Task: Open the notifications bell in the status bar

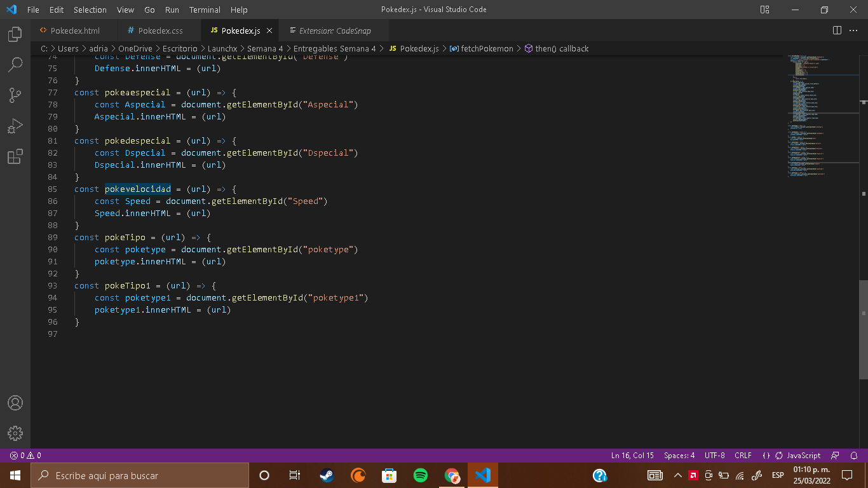Action: (x=855, y=455)
